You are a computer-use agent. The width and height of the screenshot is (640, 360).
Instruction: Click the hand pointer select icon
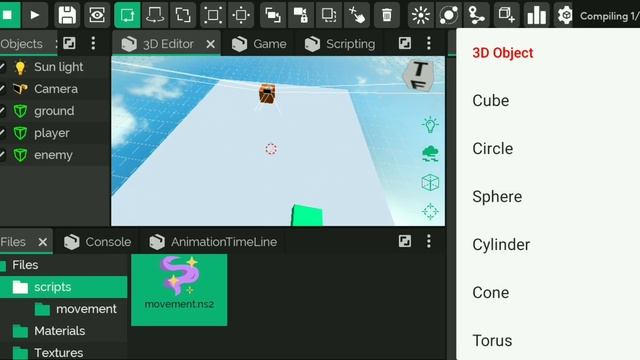(357, 15)
